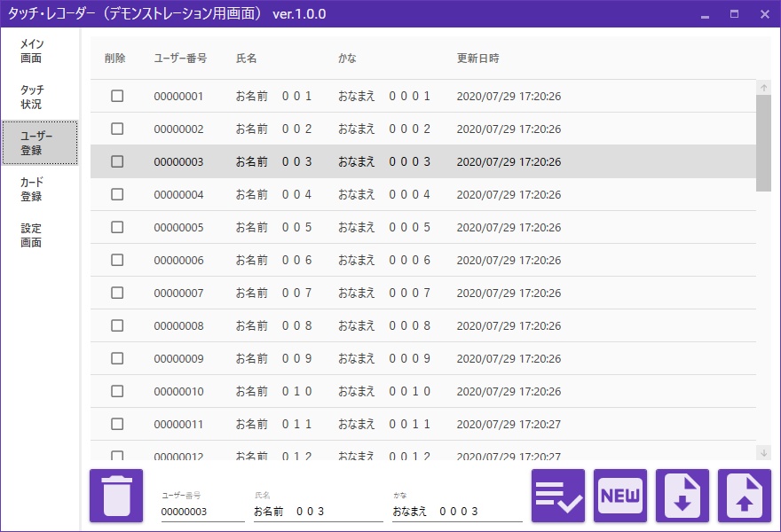The width and height of the screenshot is (781, 532).
Task: Click the 氏名 column header
Action: click(x=246, y=59)
